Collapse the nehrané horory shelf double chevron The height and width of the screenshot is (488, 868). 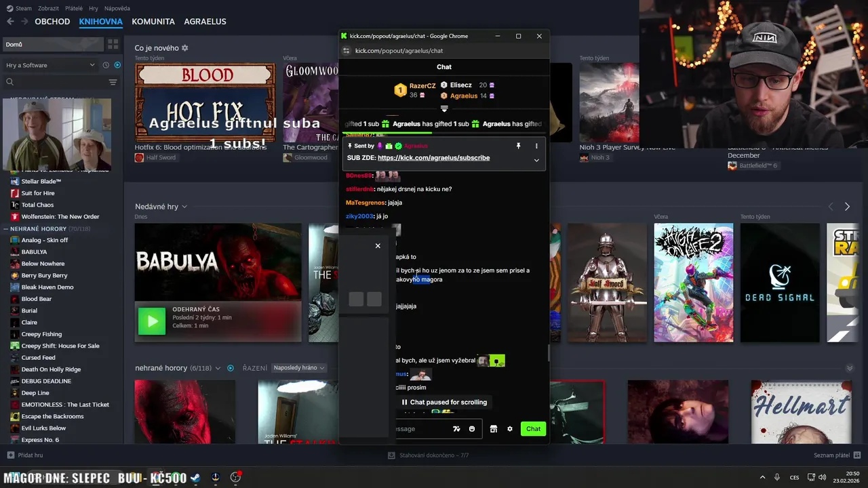tap(850, 368)
